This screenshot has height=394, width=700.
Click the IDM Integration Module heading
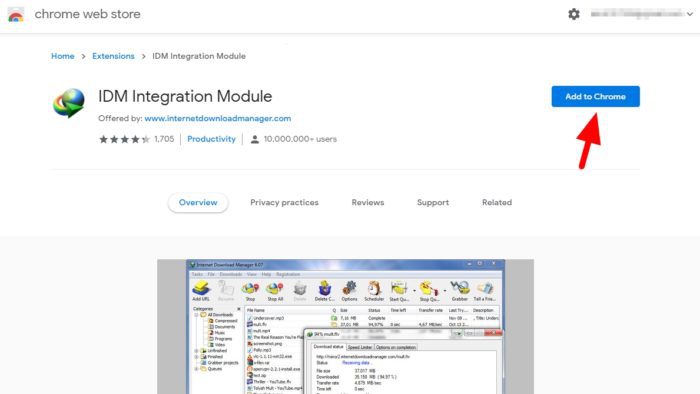click(185, 96)
